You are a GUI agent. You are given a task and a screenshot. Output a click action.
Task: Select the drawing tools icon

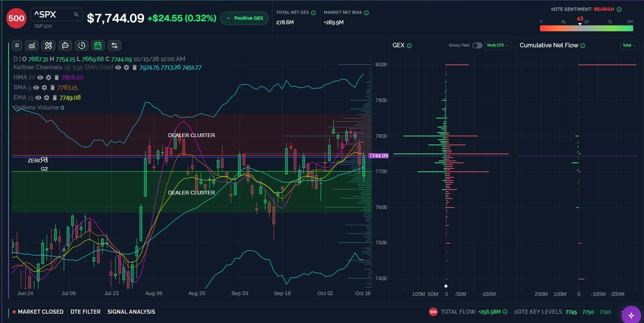[48, 45]
